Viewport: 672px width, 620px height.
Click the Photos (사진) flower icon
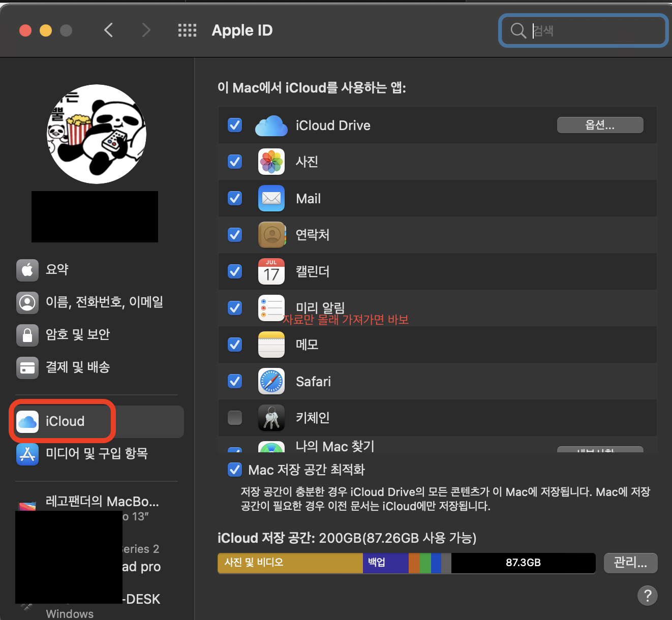click(x=271, y=162)
